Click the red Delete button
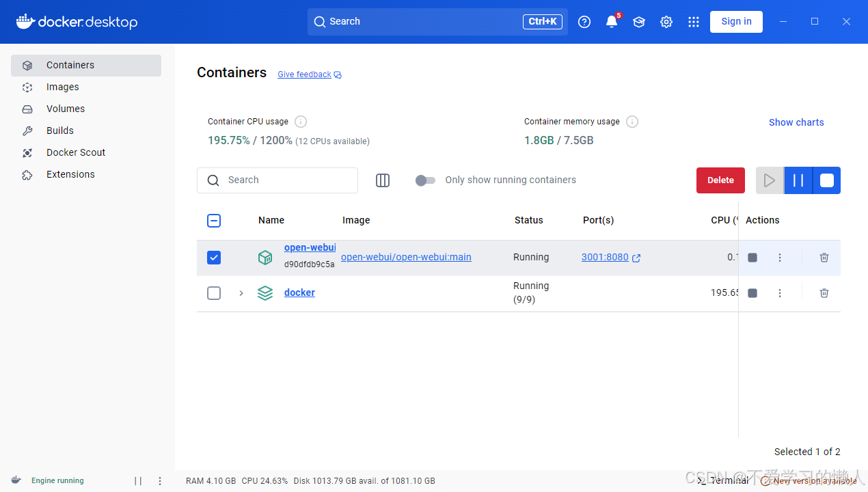The image size is (868, 492). pyautogui.click(x=720, y=180)
